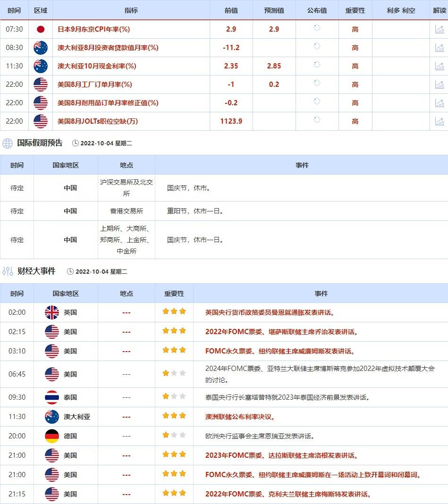Click the Thailand flag icon
The width and height of the screenshot is (448, 504).
tap(52, 397)
